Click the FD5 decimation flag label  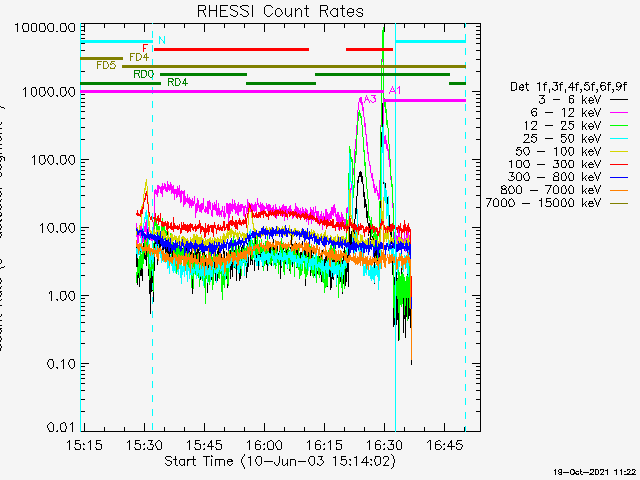[x=106, y=65]
